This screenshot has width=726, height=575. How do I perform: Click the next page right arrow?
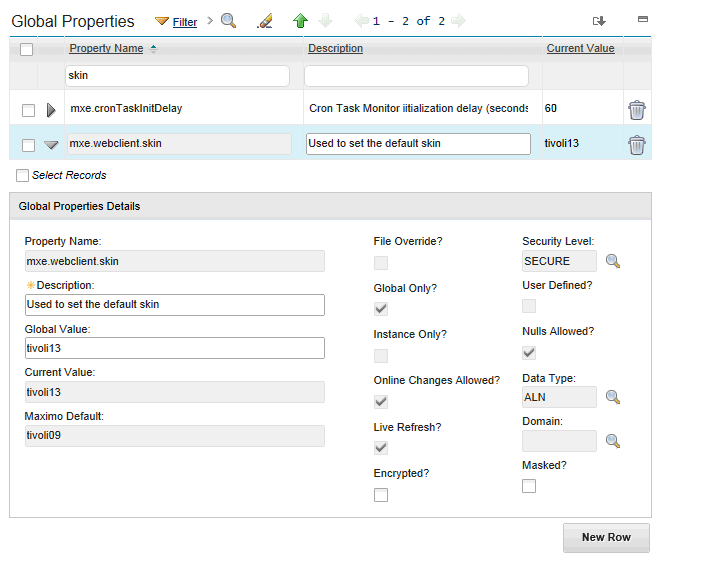pos(458,21)
